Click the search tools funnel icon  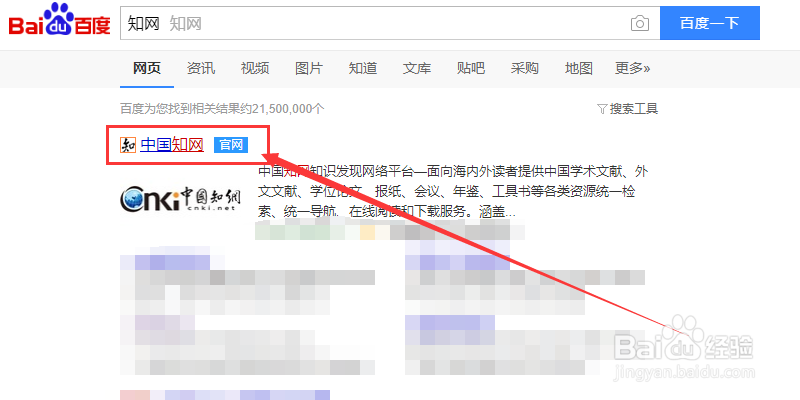602,109
